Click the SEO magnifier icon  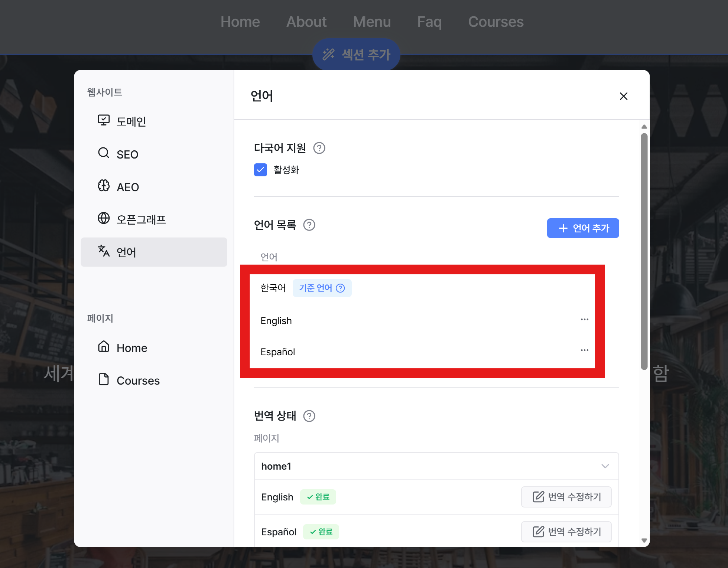click(x=104, y=153)
